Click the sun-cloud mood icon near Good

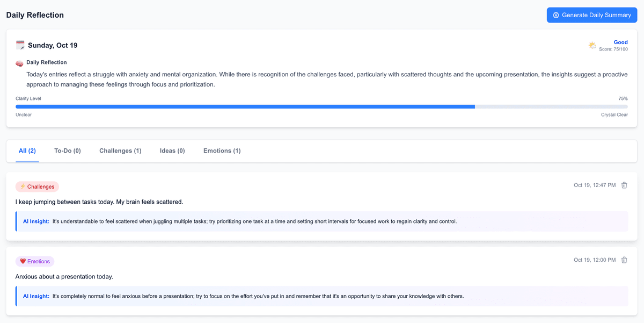(592, 46)
